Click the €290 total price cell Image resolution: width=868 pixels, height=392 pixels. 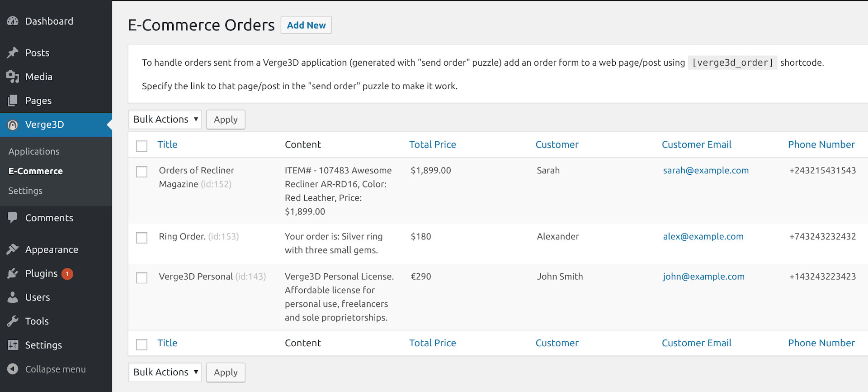coord(420,276)
